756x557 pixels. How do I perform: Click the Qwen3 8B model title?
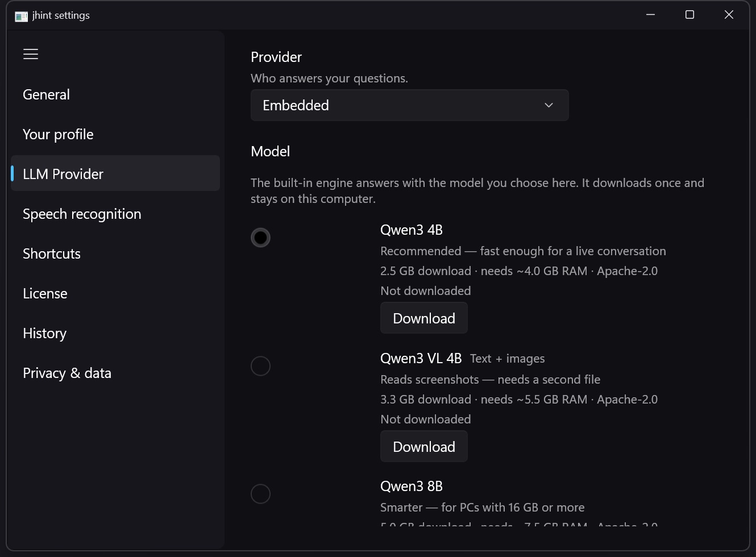coord(412,486)
